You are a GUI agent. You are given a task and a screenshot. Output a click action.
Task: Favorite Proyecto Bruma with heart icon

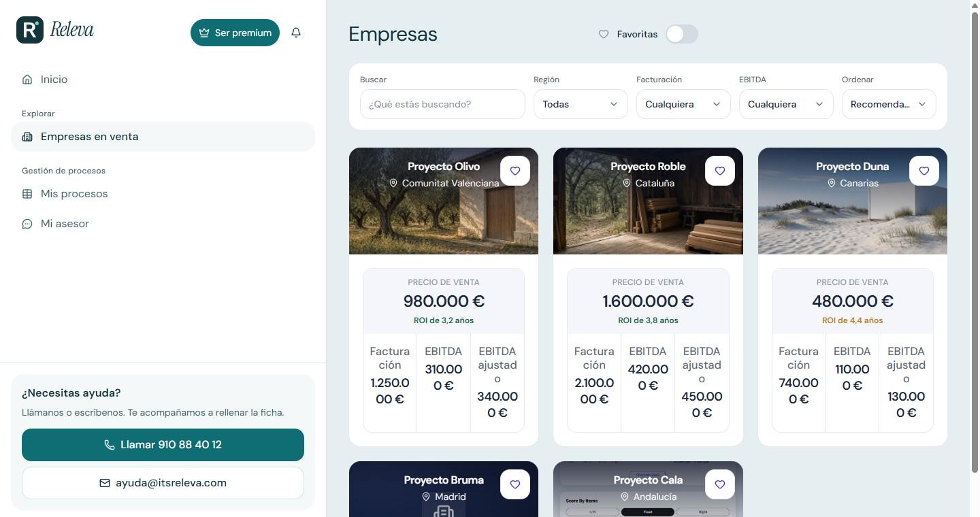click(x=515, y=484)
